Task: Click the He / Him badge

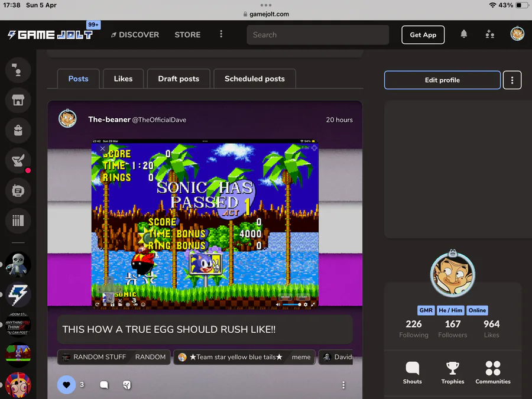Action: click(450, 310)
